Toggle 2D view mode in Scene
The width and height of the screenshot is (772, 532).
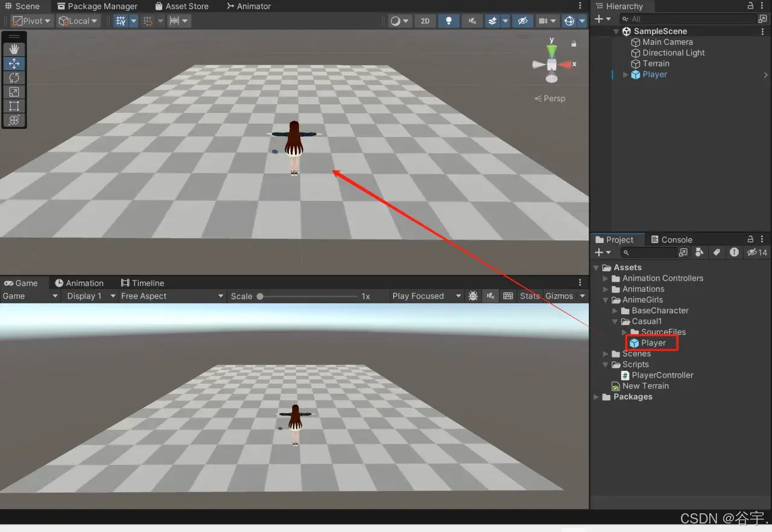(425, 21)
